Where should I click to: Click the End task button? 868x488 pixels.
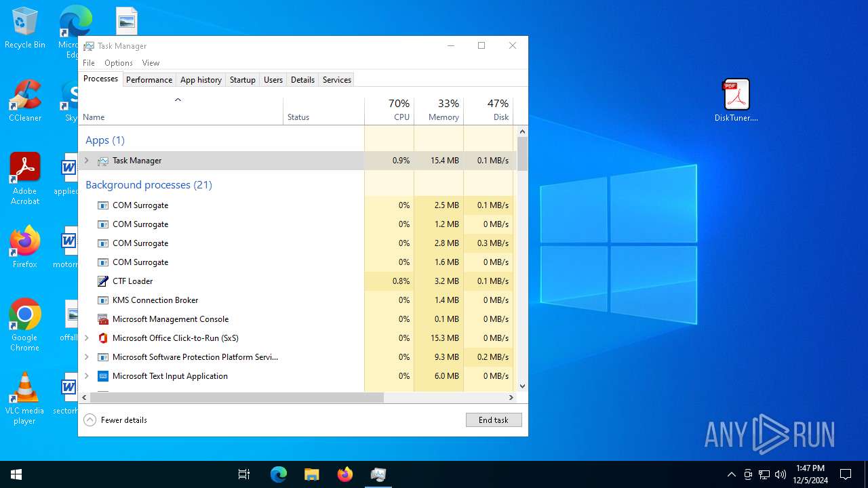pyautogui.click(x=494, y=420)
